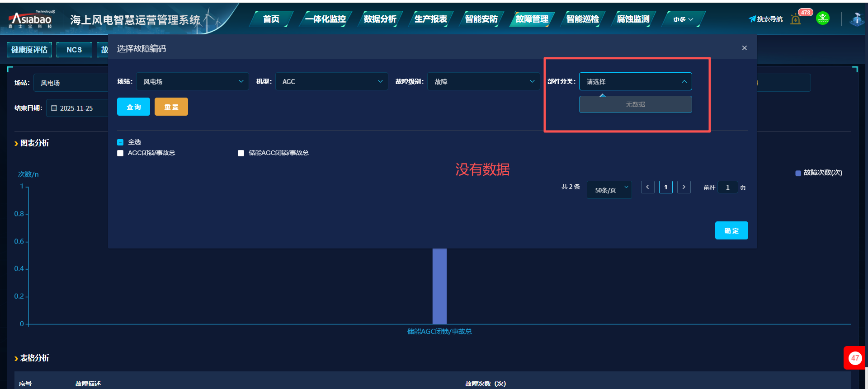Click the paper plane 搜索导航 icon
Screen dimensions: 868x389
752,19
